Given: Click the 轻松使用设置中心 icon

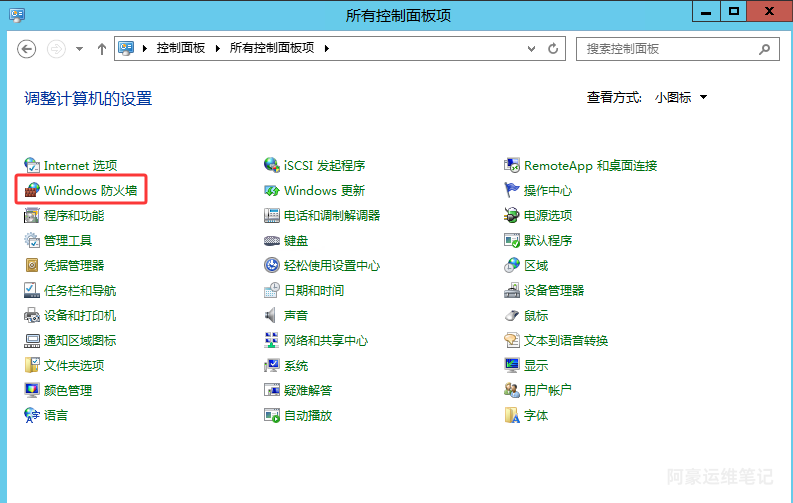Looking at the screenshot, I should [x=272, y=265].
